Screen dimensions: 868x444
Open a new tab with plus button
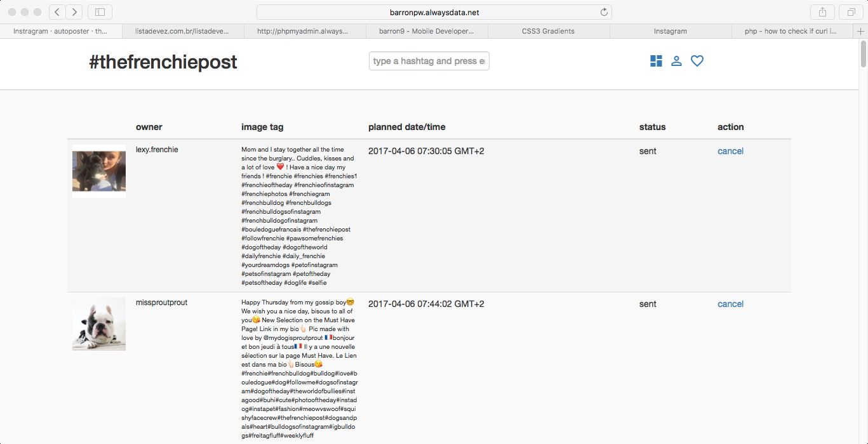coord(860,31)
